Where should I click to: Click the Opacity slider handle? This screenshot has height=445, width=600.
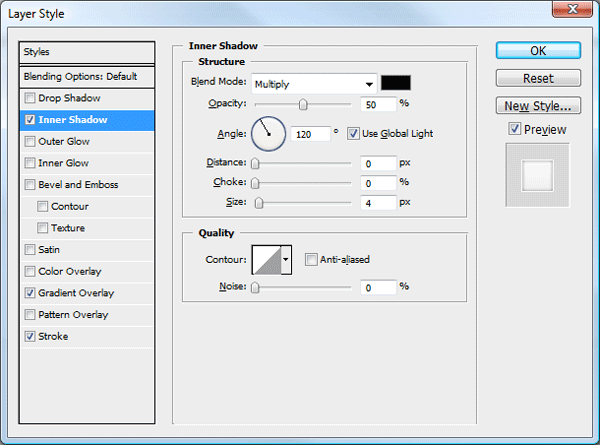coord(303,104)
